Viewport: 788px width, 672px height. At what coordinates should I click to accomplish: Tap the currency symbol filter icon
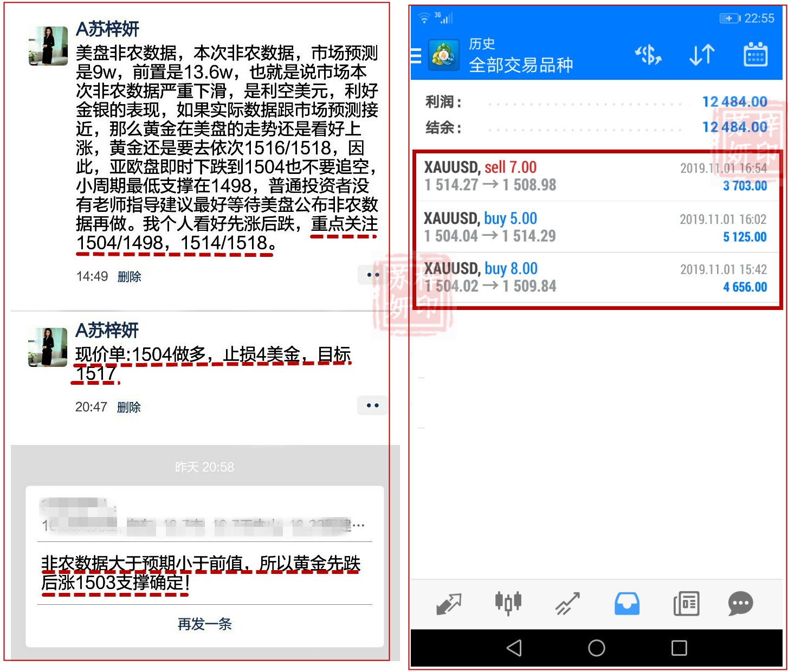point(648,55)
